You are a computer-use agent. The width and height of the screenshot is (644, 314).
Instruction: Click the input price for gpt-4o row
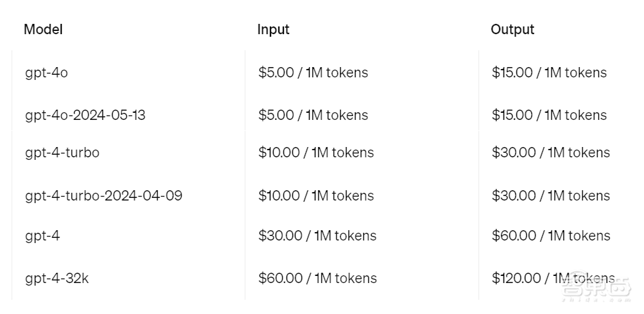click(x=313, y=73)
